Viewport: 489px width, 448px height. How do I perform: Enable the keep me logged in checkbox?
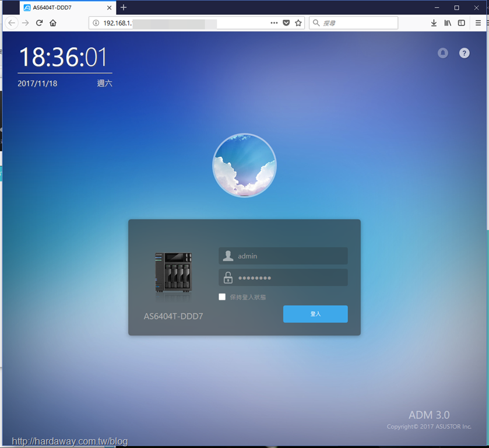point(222,297)
